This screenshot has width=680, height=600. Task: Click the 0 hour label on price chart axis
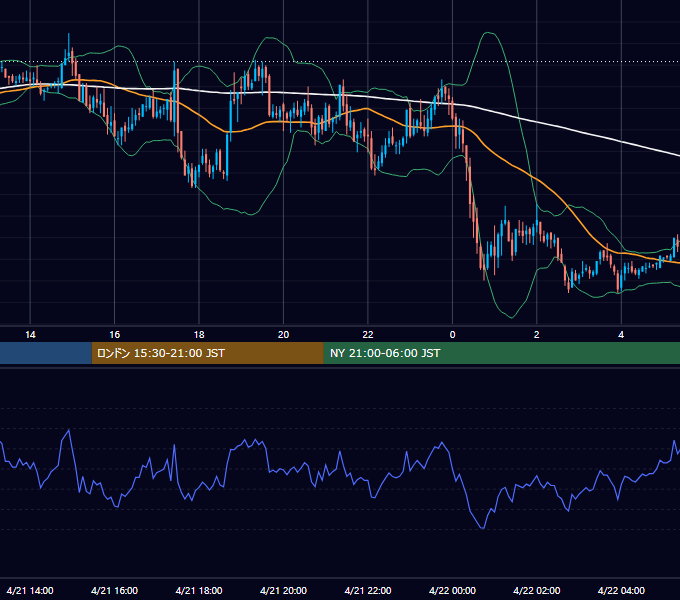coord(452,335)
